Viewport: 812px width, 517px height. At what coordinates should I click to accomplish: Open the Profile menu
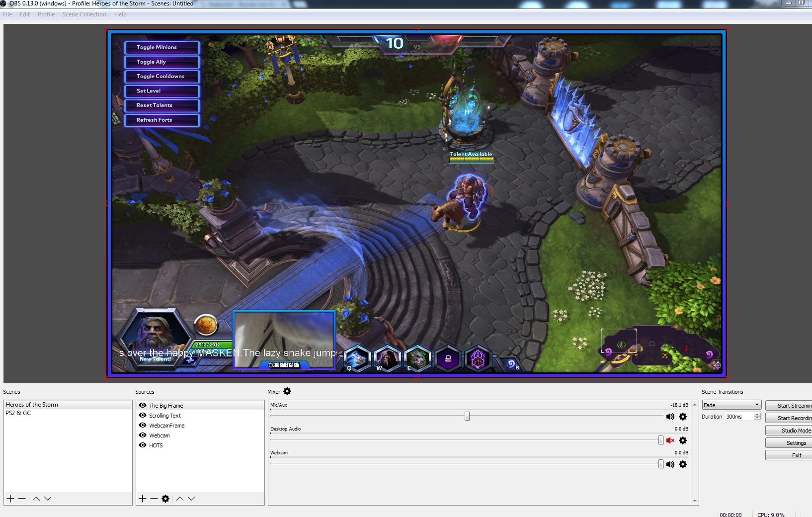[x=46, y=14]
